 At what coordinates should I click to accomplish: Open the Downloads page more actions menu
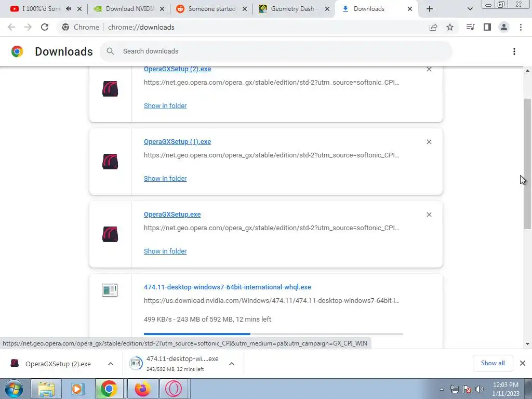point(514,51)
